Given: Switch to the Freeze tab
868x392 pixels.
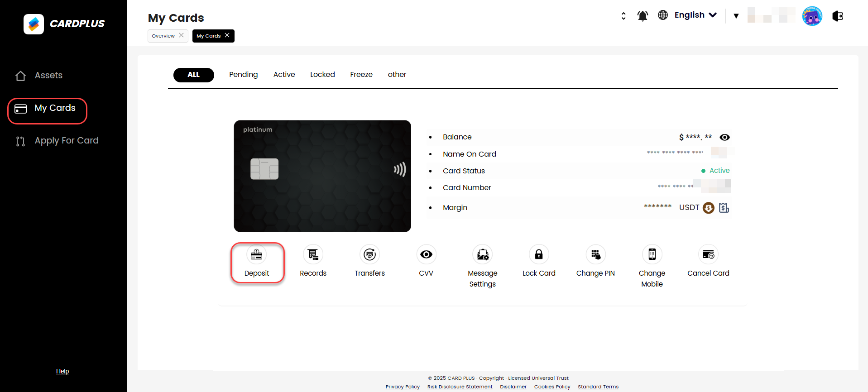Looking at the screenshot, I should (x=361, y=75).
